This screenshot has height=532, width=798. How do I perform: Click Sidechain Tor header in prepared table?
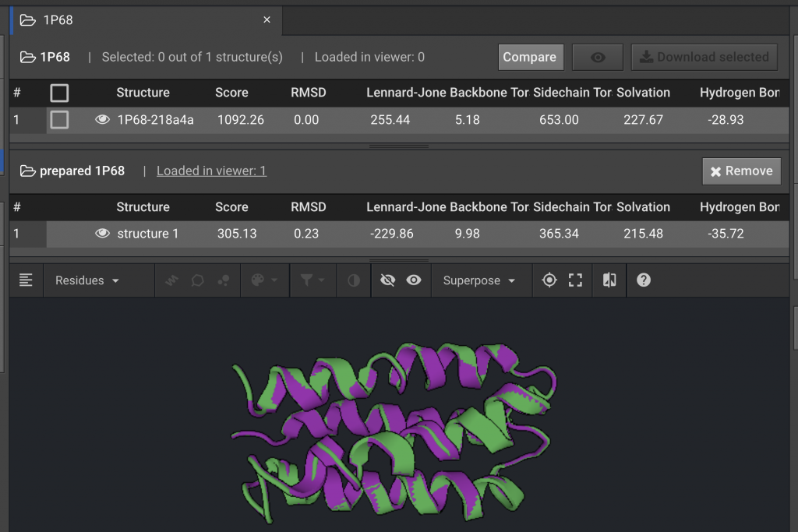pos(573,207)
